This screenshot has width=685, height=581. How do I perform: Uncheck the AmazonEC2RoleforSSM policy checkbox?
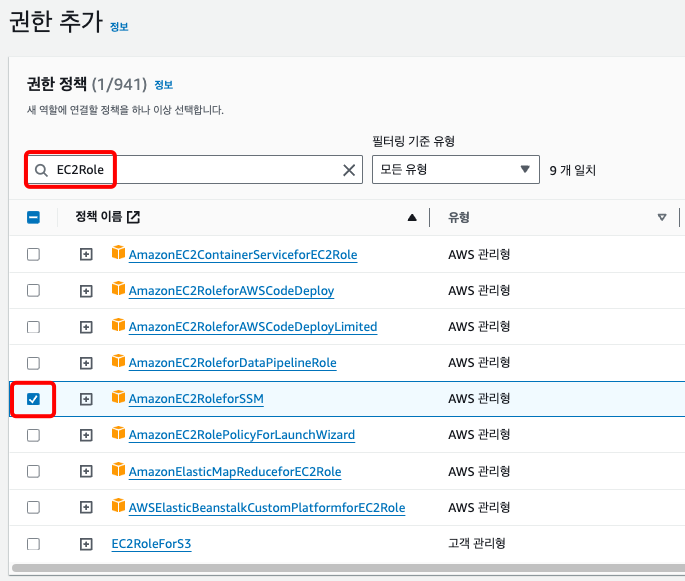coord(33,399)
